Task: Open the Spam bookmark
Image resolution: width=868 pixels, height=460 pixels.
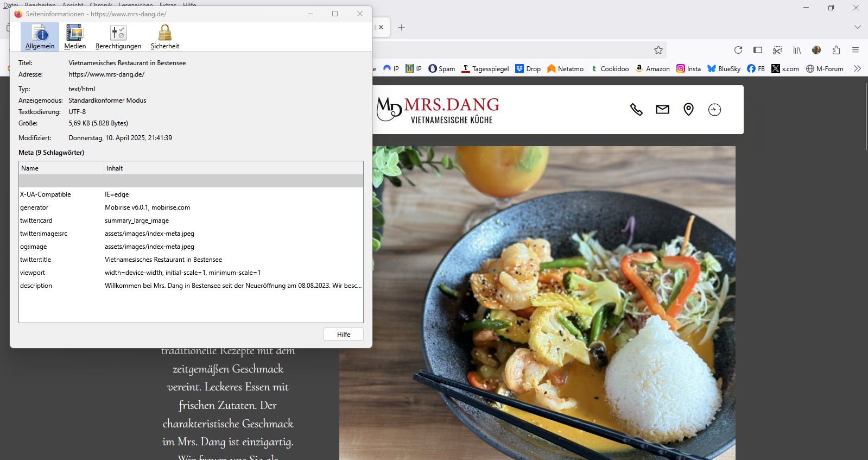Action: pyautogui.click(x=442, y=68)
